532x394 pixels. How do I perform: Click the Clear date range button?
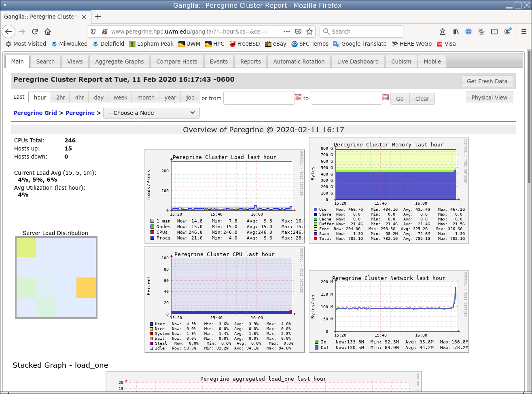pyautogui.click(x=422, y=99)
